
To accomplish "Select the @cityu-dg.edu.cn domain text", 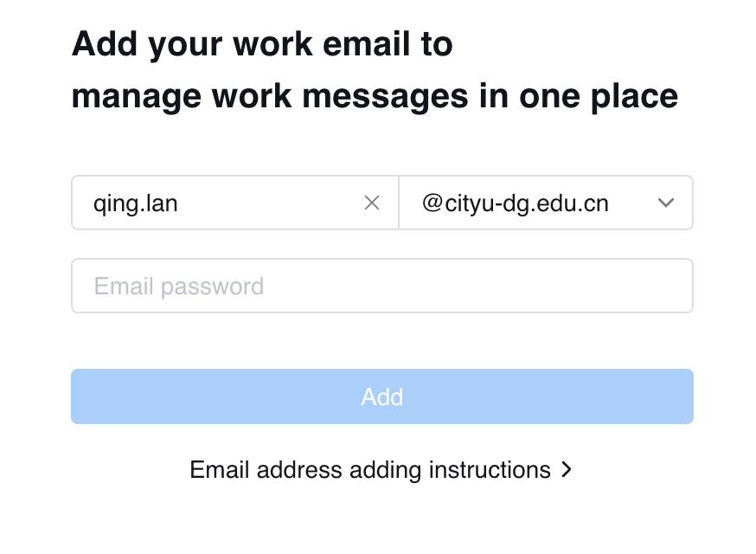I will coord(516,203).
